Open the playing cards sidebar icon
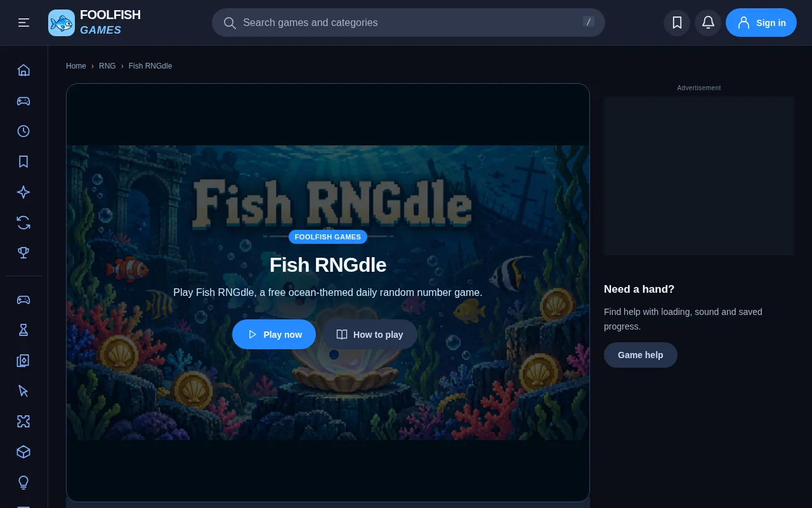The width and height of the screenshot is (812, 508). 23,360
